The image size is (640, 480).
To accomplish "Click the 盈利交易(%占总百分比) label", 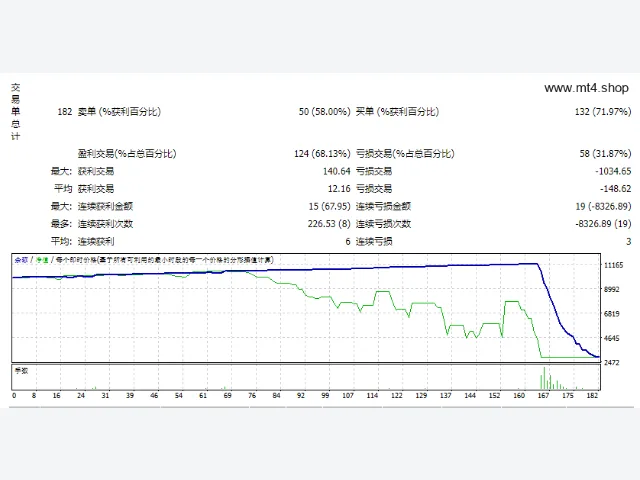I will (127, 153).
